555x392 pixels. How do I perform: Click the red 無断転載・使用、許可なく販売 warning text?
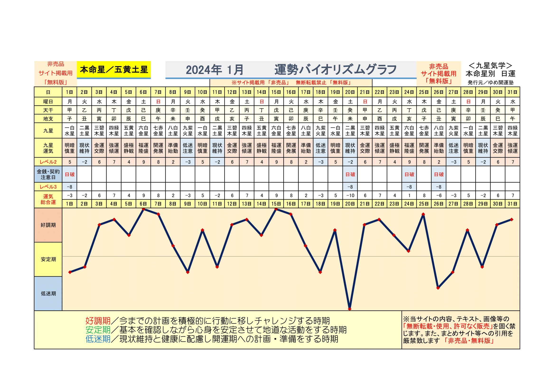coord(448,326)
